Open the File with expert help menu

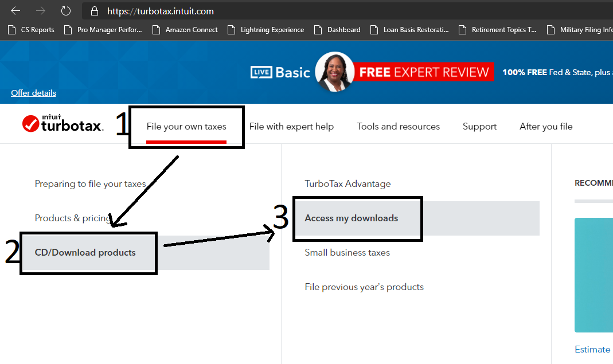291,127
